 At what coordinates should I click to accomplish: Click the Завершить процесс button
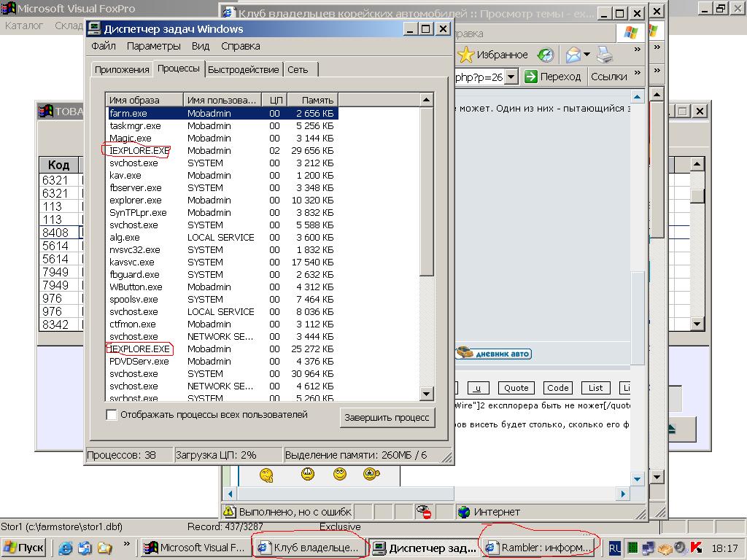[387, 418]
